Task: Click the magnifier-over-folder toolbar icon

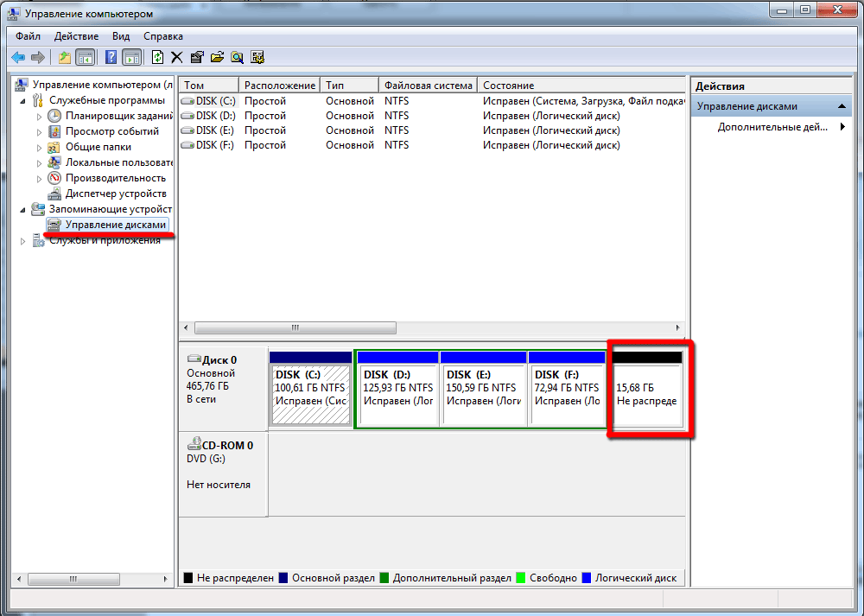Action: click(237, 57)
